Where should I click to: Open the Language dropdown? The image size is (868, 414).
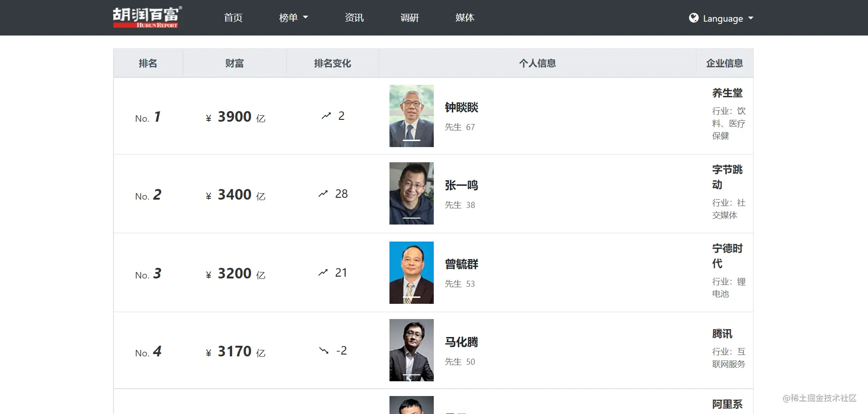point(721,18)
